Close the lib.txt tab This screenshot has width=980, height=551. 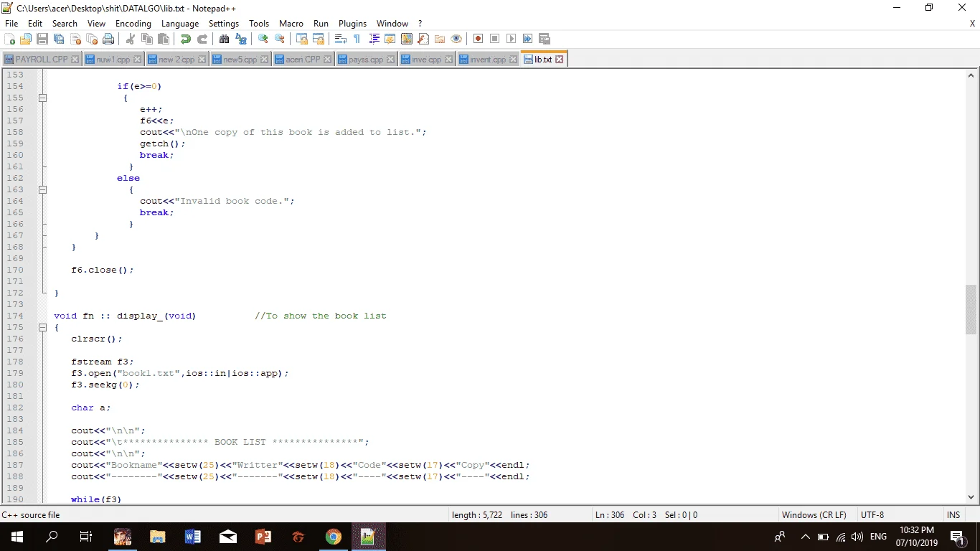click(560, 60)
